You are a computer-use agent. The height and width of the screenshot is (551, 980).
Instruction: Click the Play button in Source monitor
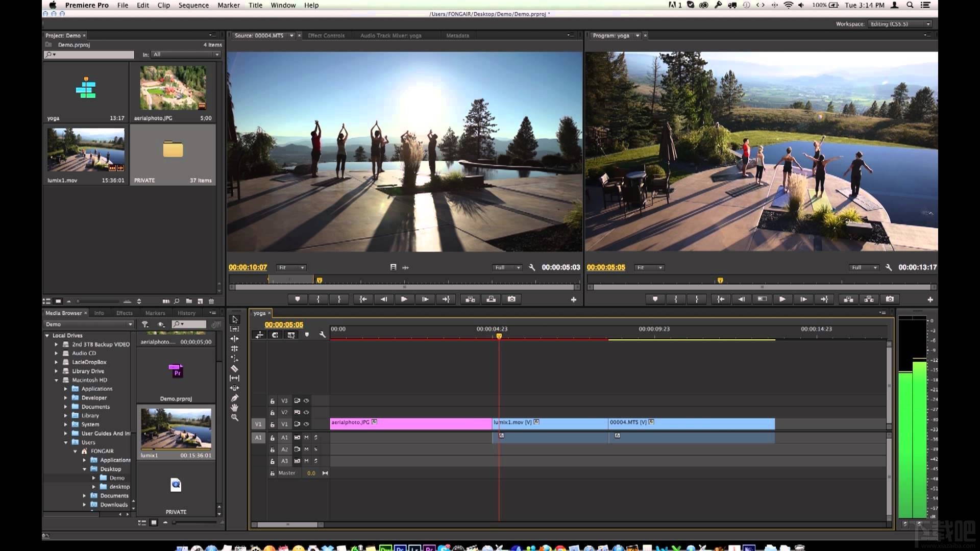[x=403, y=298]
